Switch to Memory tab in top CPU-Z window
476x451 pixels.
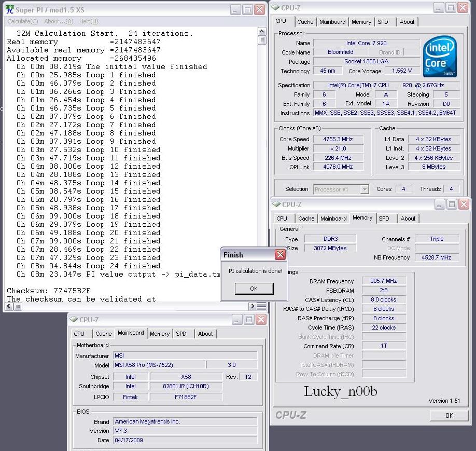(361, 22)
